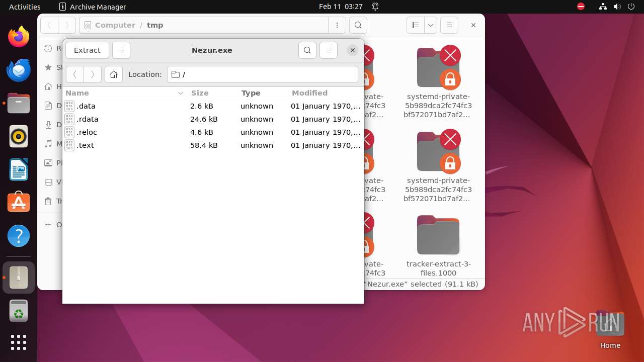
Task: Sort archive list by Name column
Action: pos(125,93)
